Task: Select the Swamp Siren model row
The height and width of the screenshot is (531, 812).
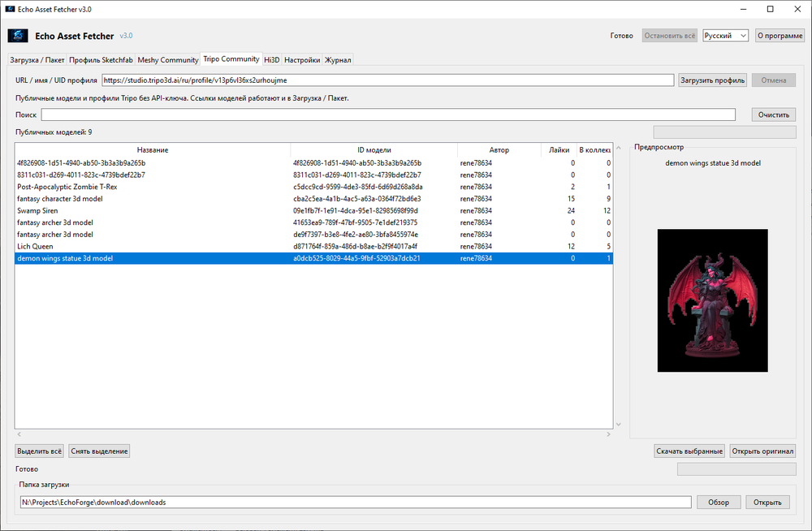Action: (x=313, y=211)
